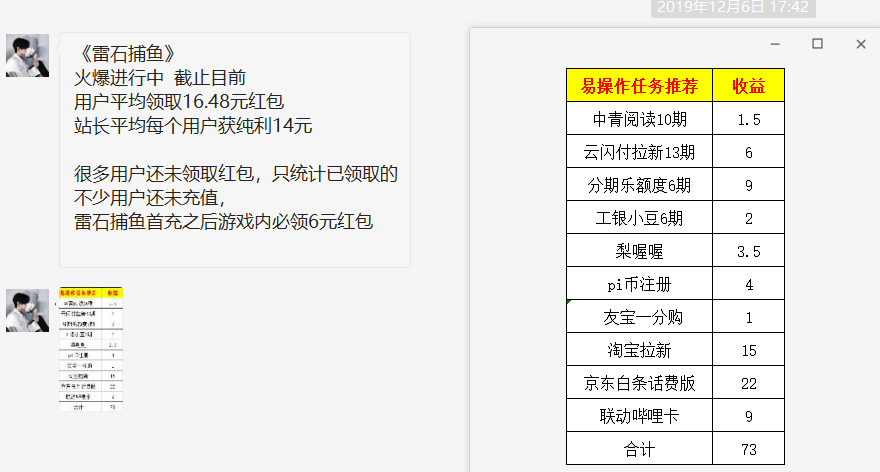Click the 收益 header cell

click(749, 85)
